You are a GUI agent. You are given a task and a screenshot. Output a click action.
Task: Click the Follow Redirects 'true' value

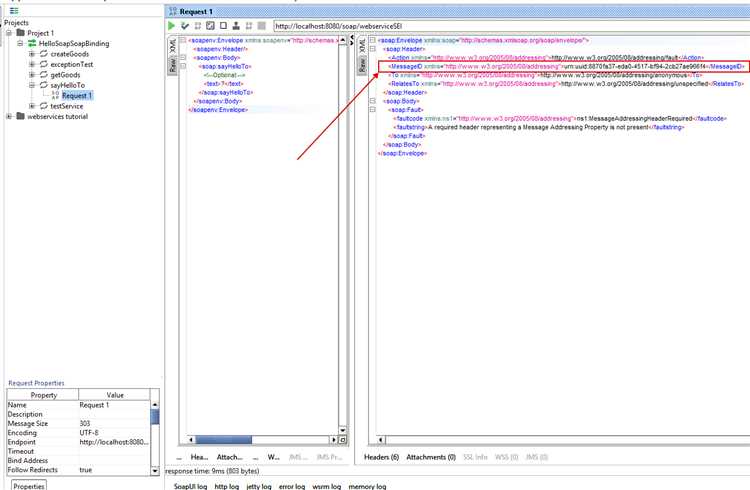point(114,470)
